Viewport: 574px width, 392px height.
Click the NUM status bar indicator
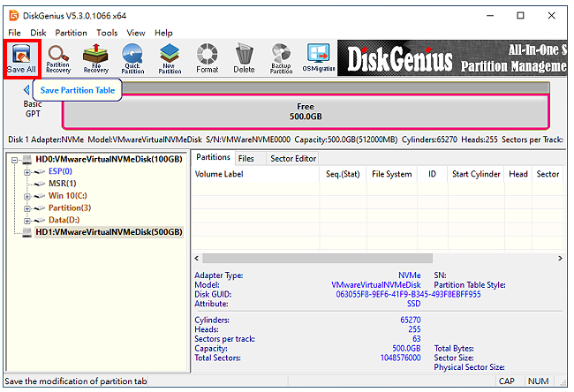539,381
